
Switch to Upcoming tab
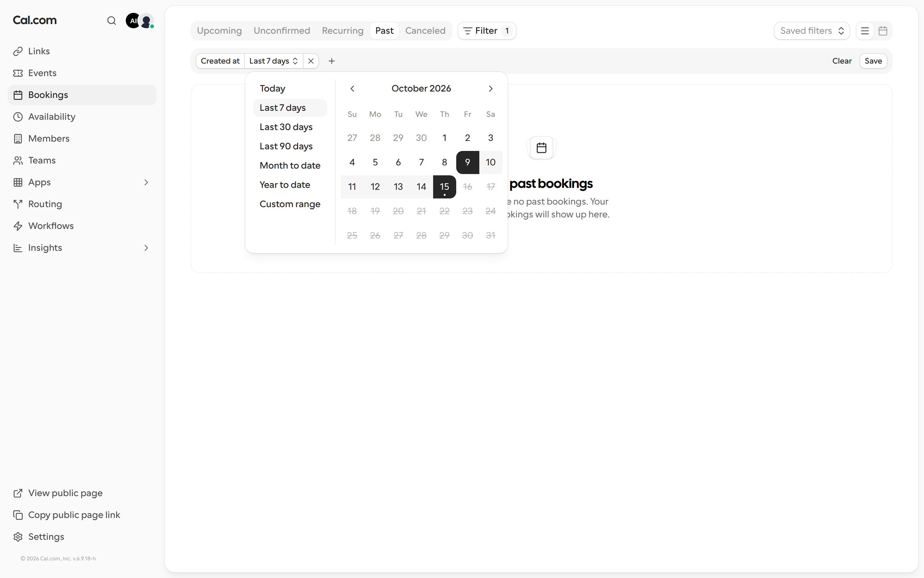[219, 31]
